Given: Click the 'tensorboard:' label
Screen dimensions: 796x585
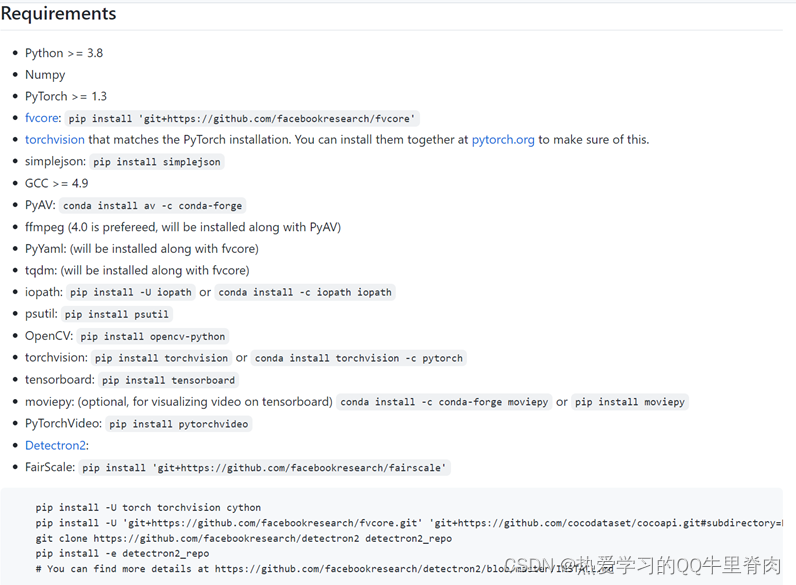Looking at the screenshot, I should click(60, 380).
